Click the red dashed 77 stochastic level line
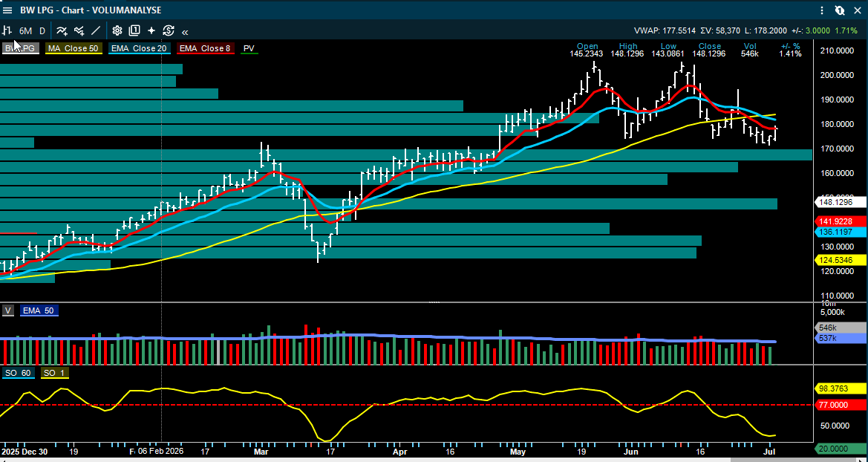This screenshot has height=462, width=868. tap(406, 405)
